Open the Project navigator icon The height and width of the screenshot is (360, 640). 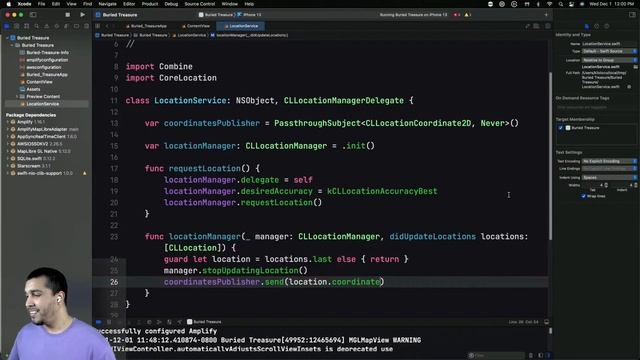click(7, 26)
